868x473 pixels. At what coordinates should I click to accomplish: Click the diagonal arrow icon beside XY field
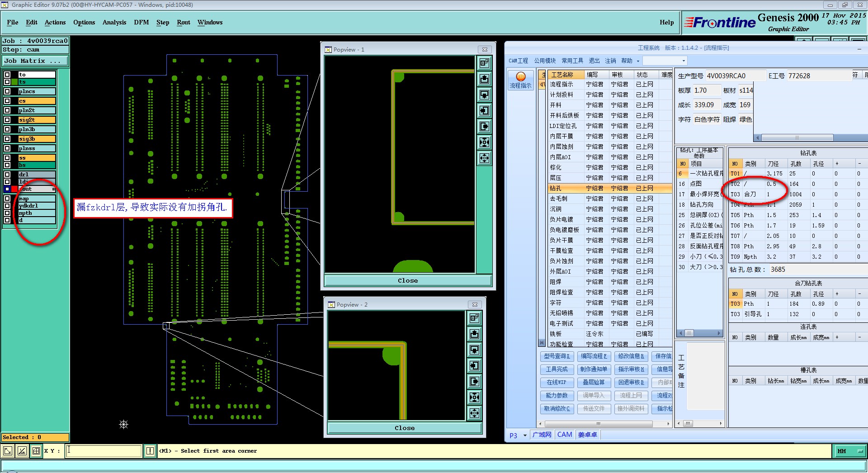pos(8,451)
